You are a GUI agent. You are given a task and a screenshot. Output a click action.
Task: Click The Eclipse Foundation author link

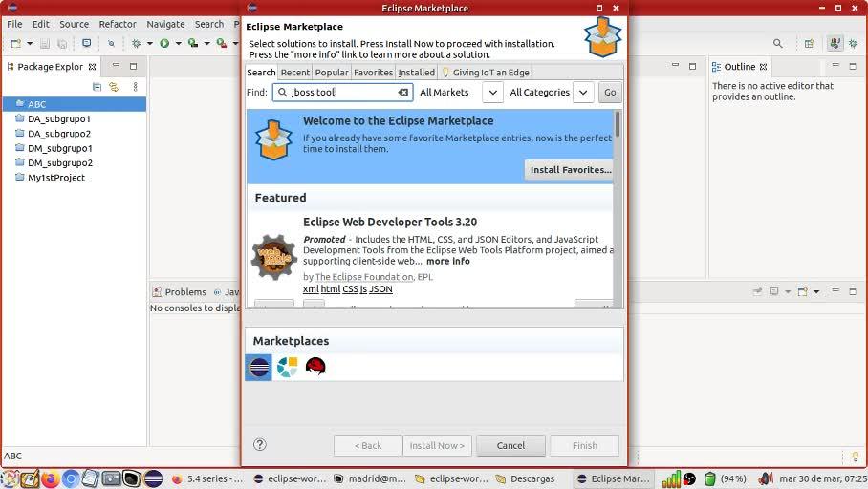363,277
